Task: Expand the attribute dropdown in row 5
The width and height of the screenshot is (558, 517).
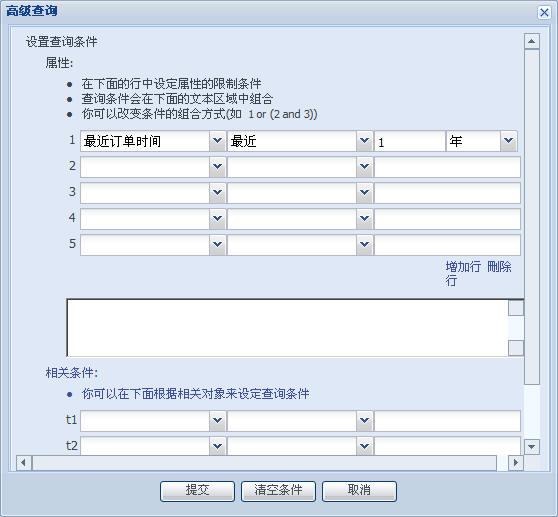Action: [217, 245]
